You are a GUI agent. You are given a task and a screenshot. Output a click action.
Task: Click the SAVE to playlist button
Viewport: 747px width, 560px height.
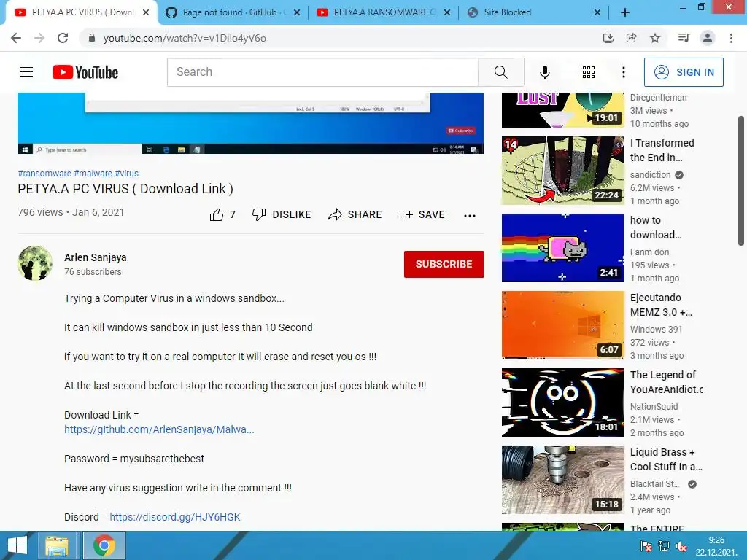(x=421, y=215)
